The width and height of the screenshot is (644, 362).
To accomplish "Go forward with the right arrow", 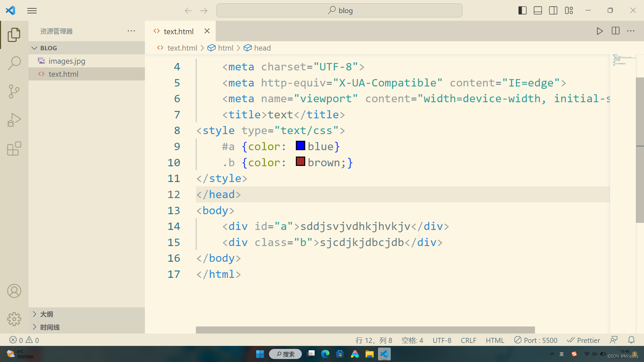I will point(204,11).
